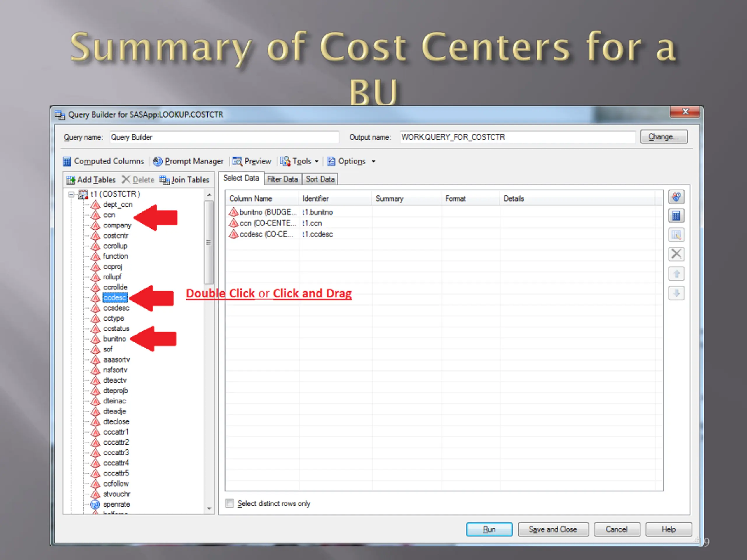Image resolution: width=747 pixels, height=560 pixels.
Task: Open the Tools dropdown menu
Action: pyautogui.click(x=299, y=161)
